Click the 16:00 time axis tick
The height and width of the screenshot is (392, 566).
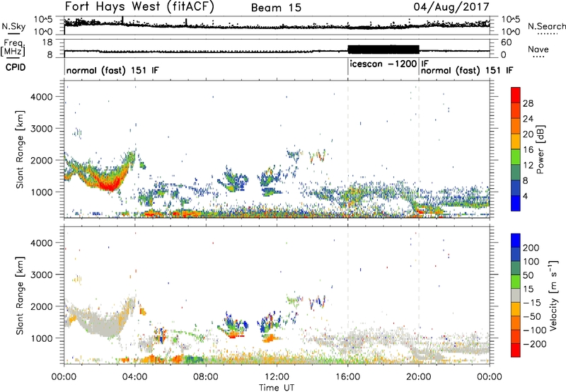coord(347,377)
